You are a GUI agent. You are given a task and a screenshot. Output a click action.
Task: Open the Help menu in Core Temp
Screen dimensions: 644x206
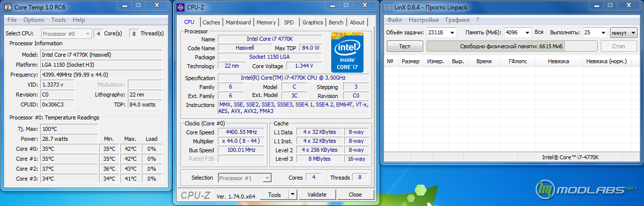pyautogui.click(x=79, y=20)
